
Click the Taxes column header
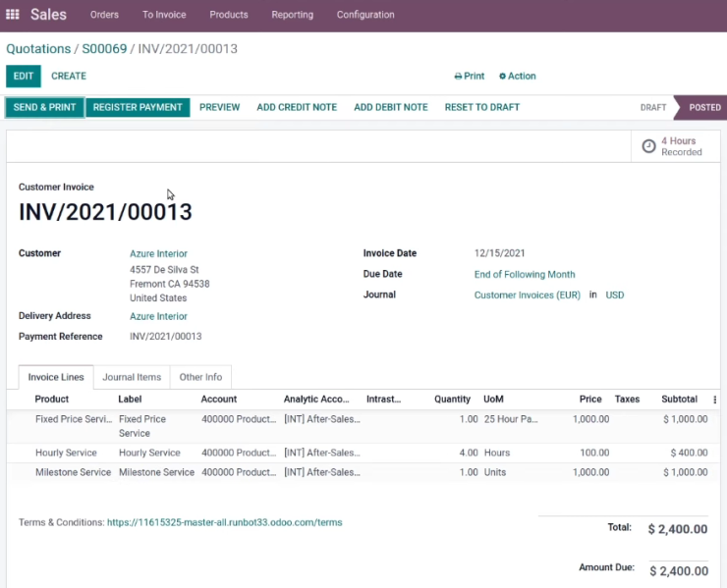627,400
